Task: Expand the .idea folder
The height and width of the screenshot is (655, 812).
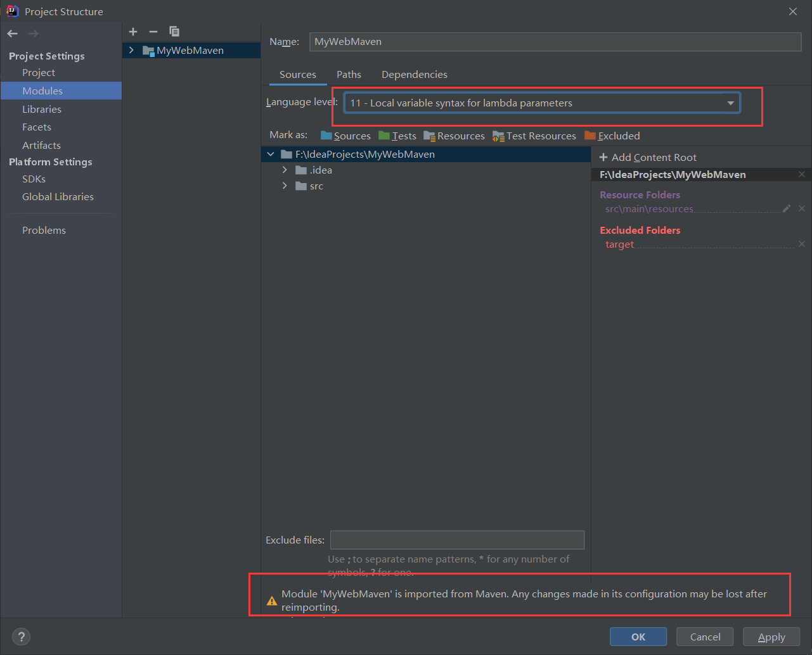Action: (285, 170)
